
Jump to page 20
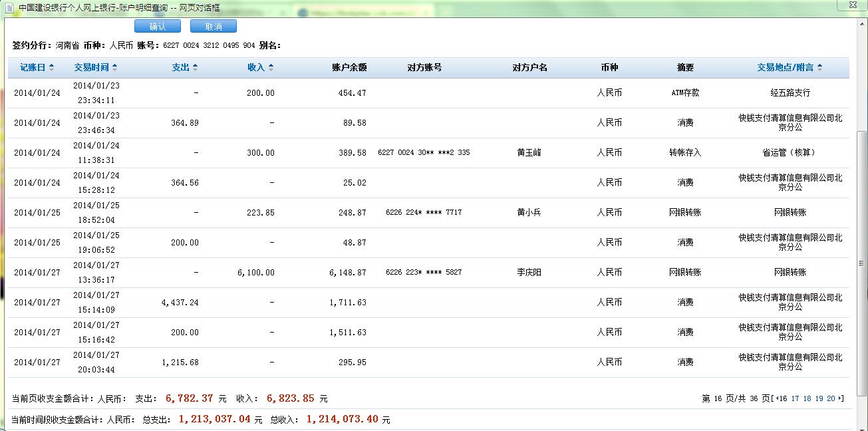(831, 398)
